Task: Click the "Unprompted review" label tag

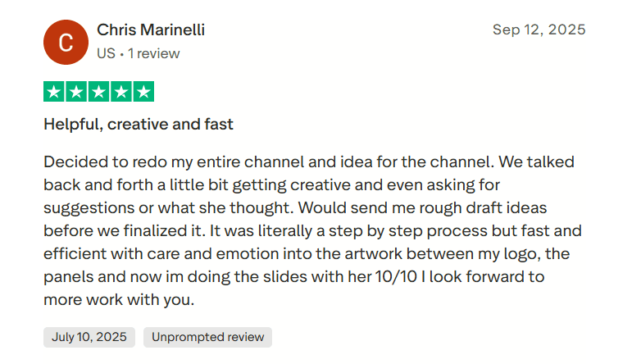Action: coord(207,337)
